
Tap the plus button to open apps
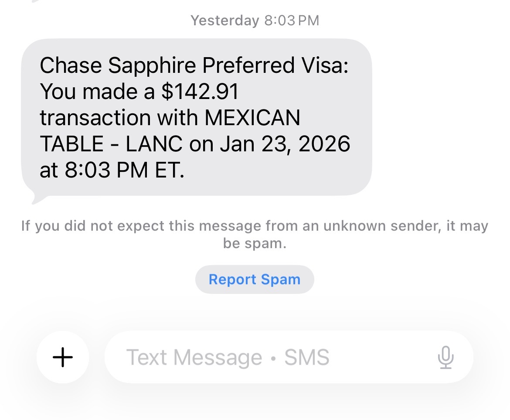tap(63, 357)
